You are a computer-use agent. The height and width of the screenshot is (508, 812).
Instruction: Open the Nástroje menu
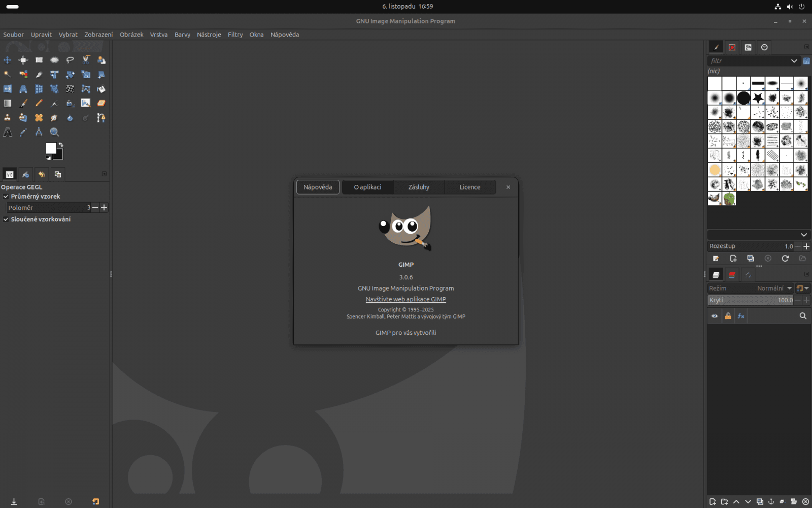click(209, 35)
